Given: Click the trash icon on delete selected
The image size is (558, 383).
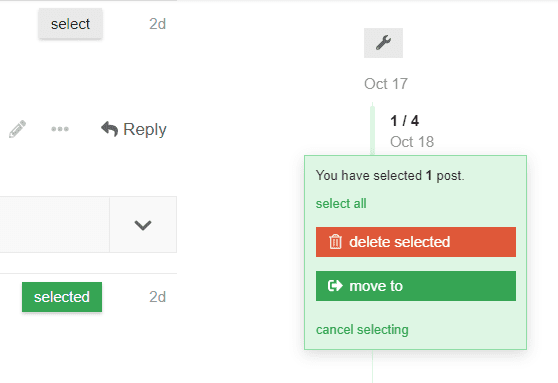Looking at the screenshot, I should pos(335,242).
